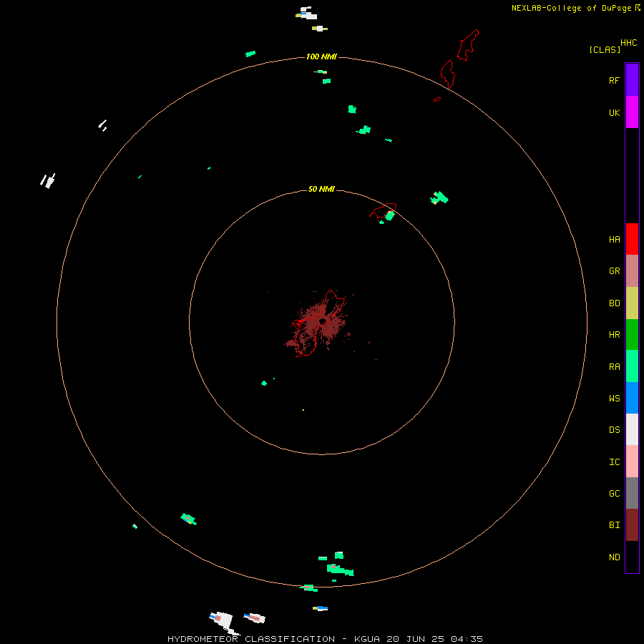Click the radar site at biological echo center

click(x=323, y=321)
